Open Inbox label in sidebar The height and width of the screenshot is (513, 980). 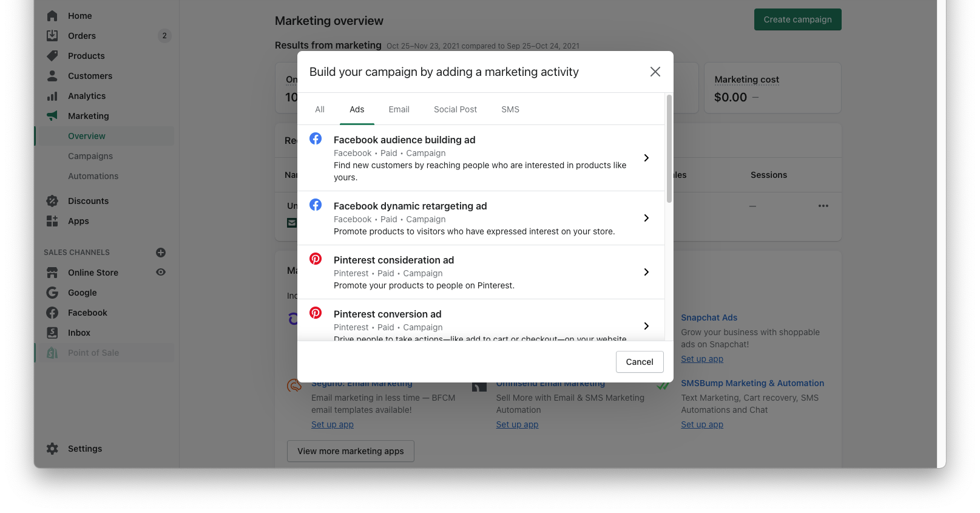coord(79,333)
